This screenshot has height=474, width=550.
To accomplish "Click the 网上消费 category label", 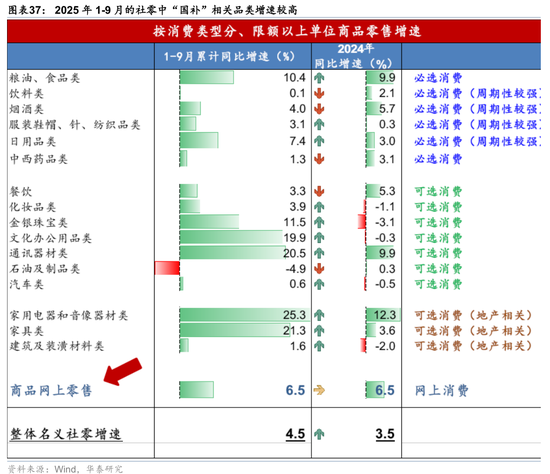I will click(x=441, y=390).
